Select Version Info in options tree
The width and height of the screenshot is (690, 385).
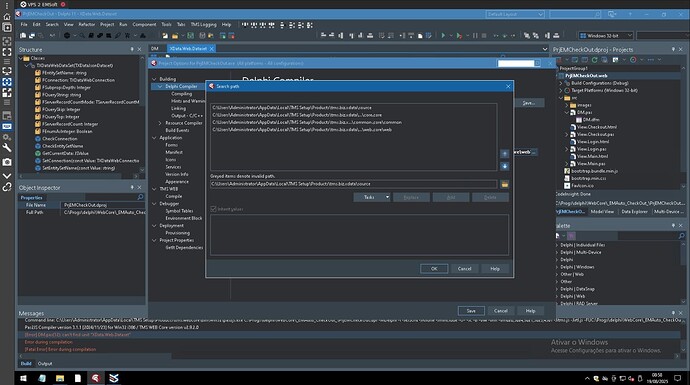coord(177,174)
